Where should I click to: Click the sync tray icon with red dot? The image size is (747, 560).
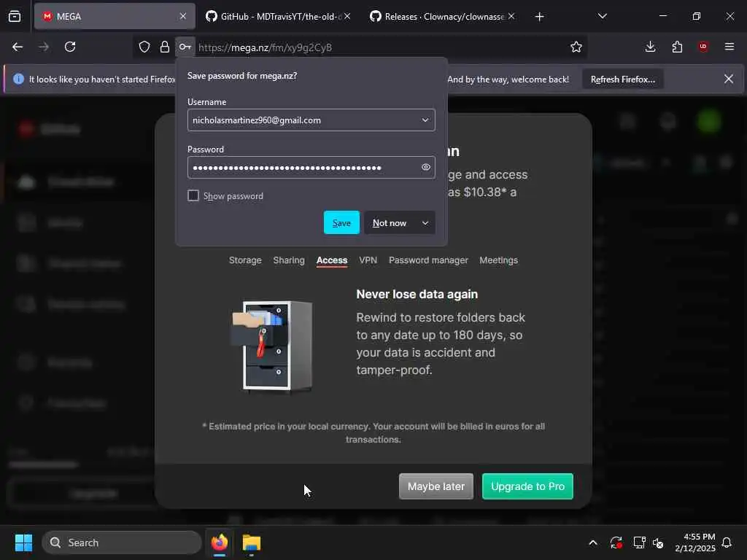pos(616,542)
